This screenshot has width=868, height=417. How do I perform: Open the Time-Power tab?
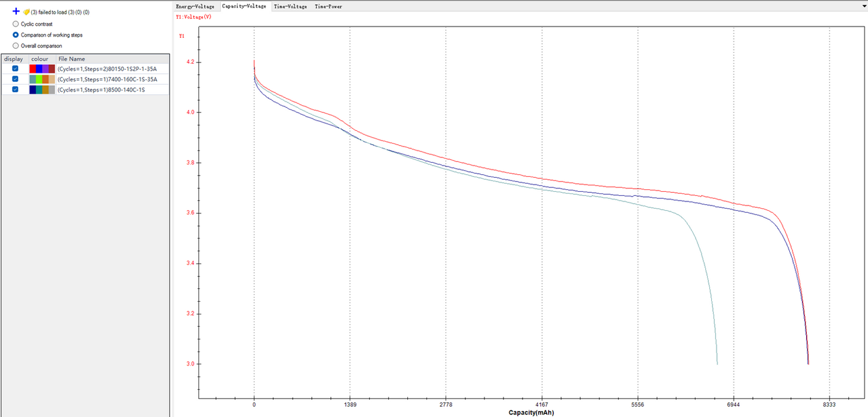coord(328,6)
